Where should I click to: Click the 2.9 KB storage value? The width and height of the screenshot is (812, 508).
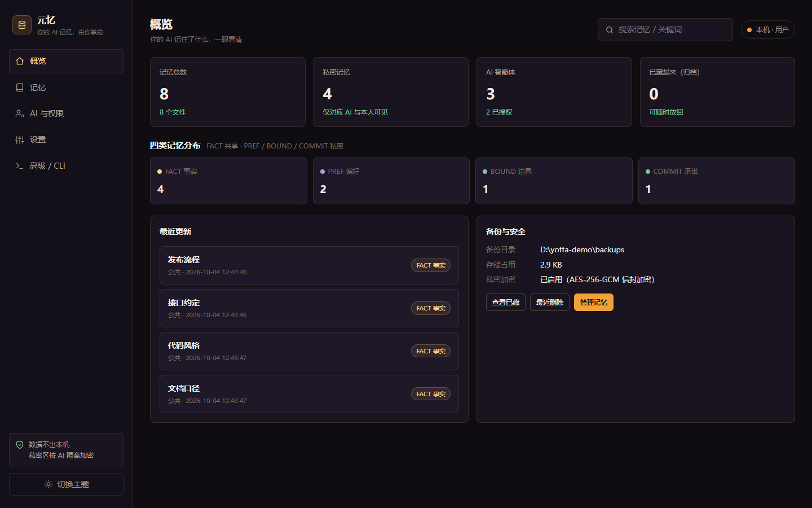coord(551,265)
